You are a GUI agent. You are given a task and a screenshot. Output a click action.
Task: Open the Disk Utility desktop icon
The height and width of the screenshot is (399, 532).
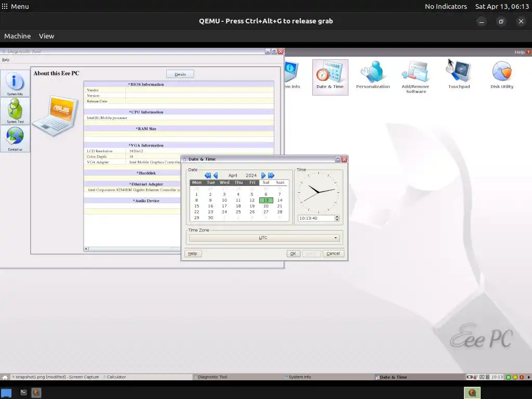[502, 75]
